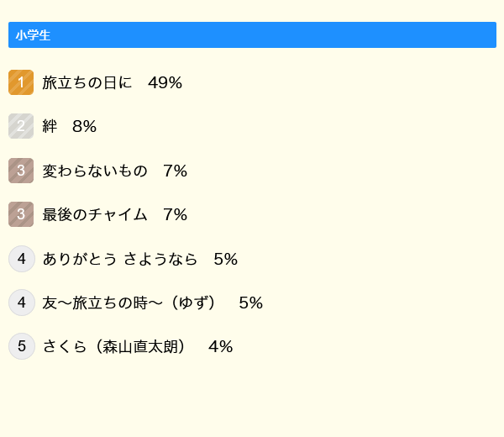Click the 7% value next to 変わらないもの
Image resolution: width=504 pixels, height=437 pixels.
175,171
